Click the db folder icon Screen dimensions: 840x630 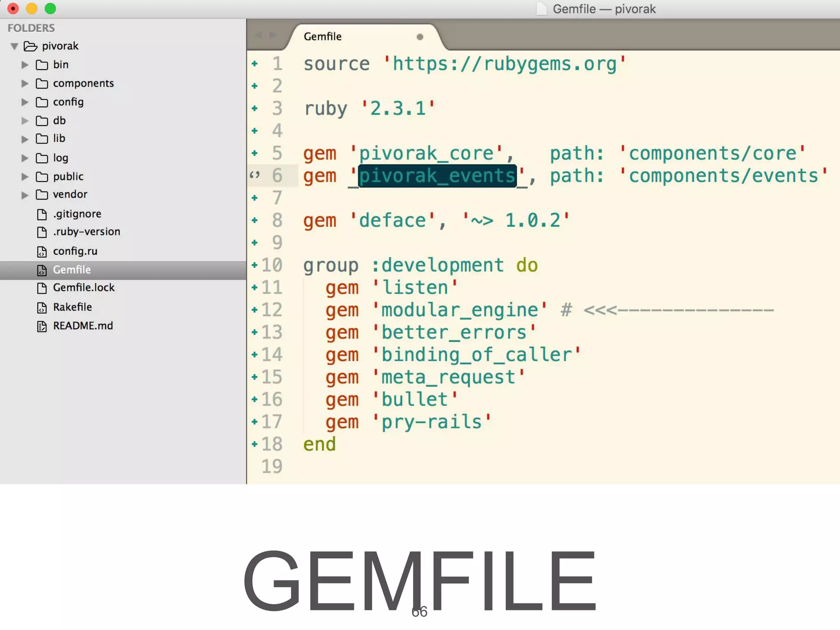42,121
